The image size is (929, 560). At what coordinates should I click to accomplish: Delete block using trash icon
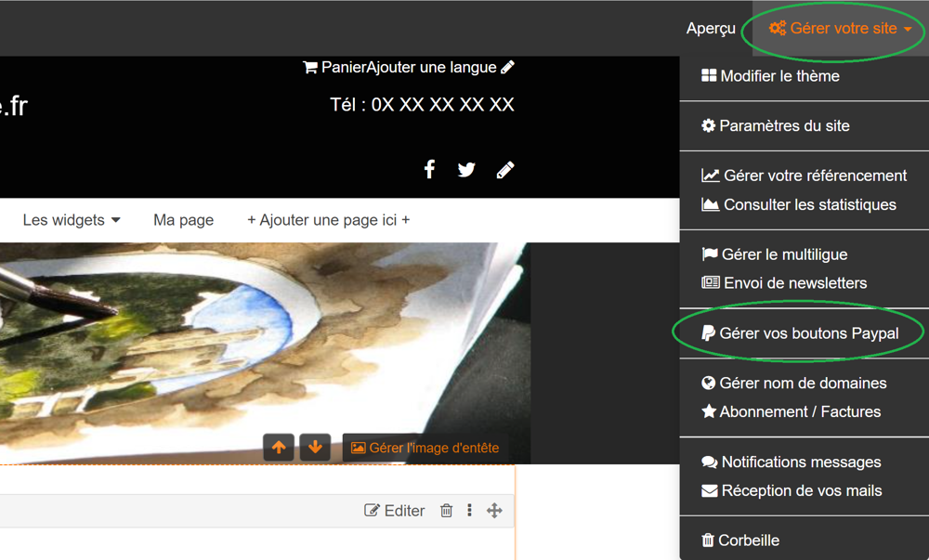pos(447,510)
